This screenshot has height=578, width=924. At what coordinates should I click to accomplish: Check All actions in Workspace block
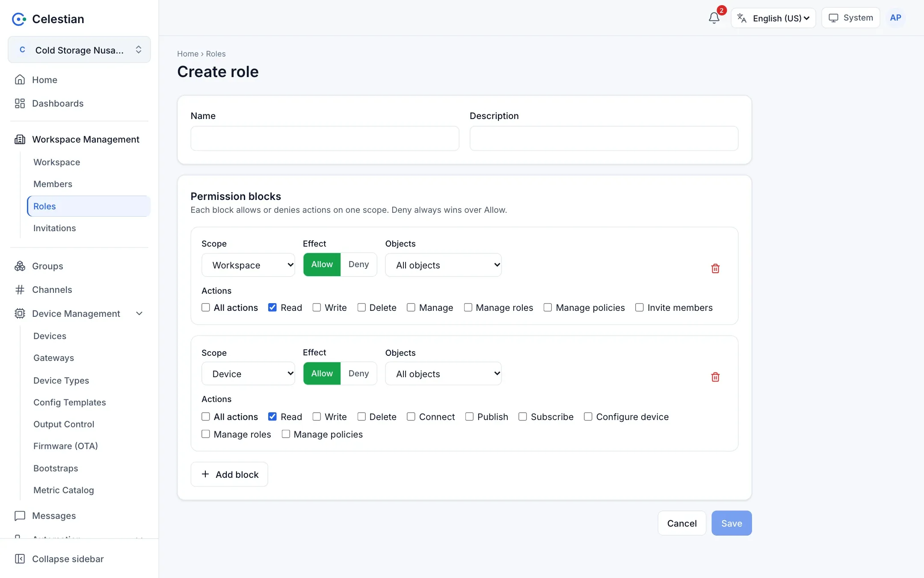pos(206,307)
